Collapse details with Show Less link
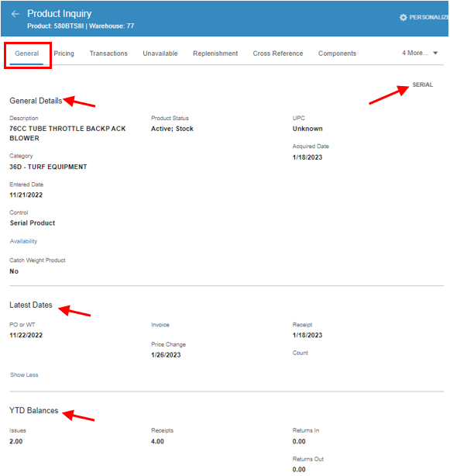 (24, 375)
